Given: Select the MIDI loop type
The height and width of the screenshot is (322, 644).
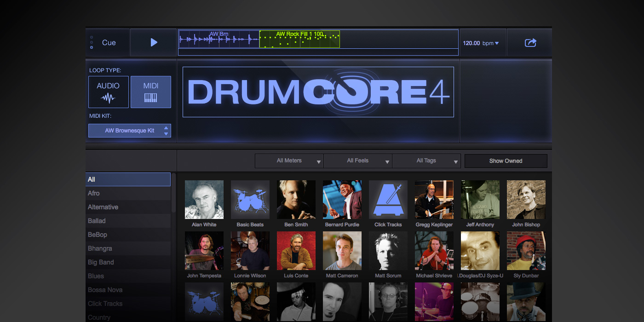Looking at the screenshot, I should click(151, 92).
